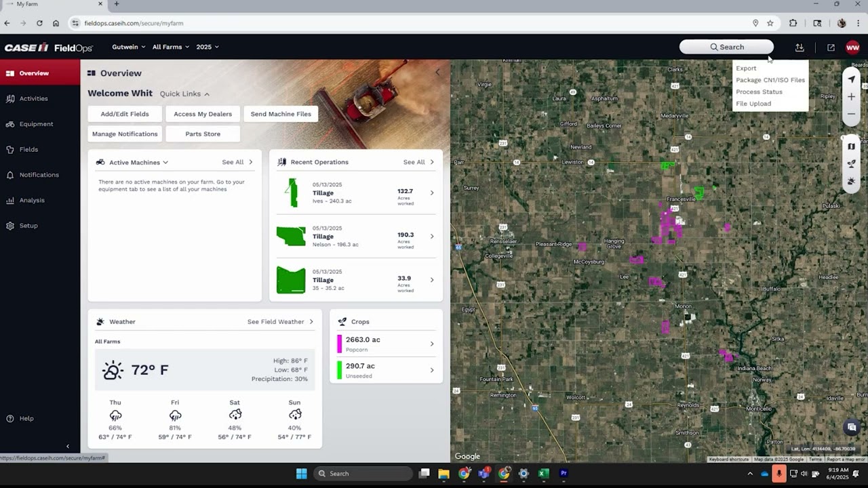
Task: Collapse the Quick Links section
Action: coord(207,94)
